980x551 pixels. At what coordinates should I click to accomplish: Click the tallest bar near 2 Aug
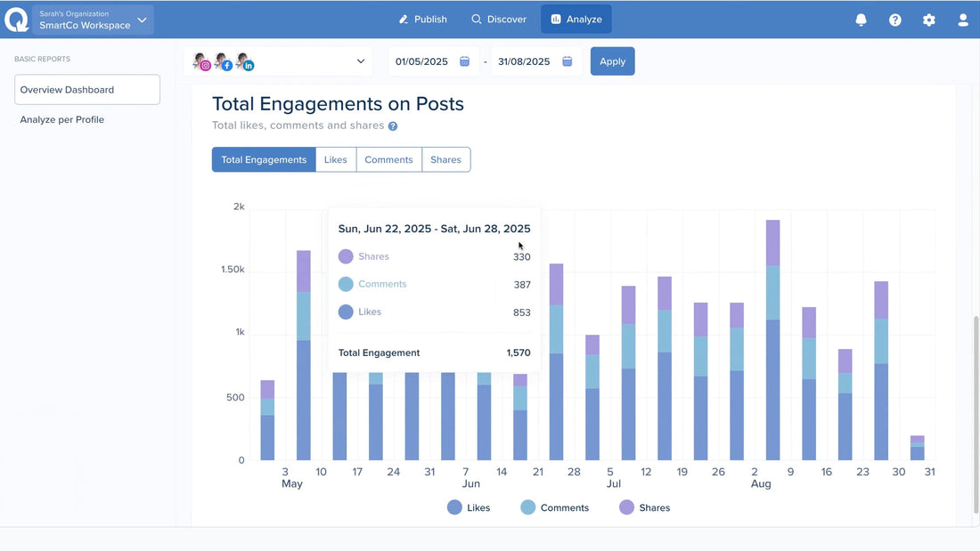point(772,340)
